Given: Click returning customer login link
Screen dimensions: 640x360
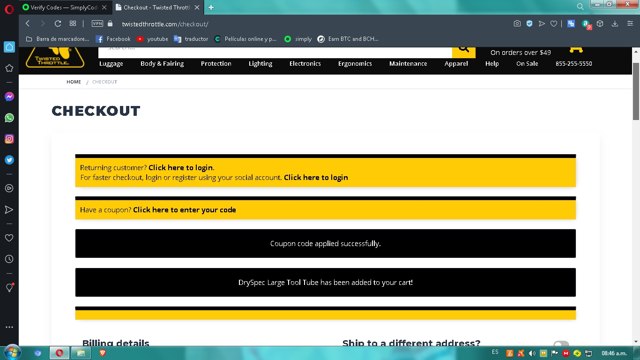Looking at the screenshot, I should click(x=180, y=168).
